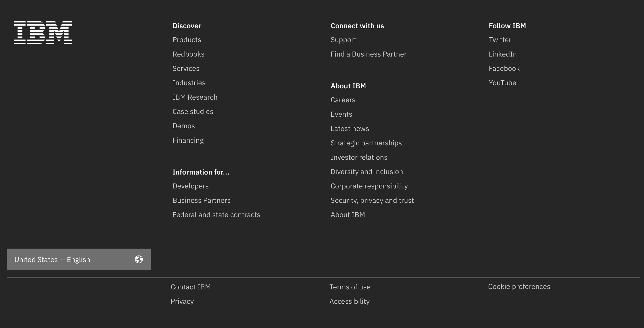This screenshot has height=328, width=644.
Task: Click the Accessibility footer link
Action: (350, 302)
